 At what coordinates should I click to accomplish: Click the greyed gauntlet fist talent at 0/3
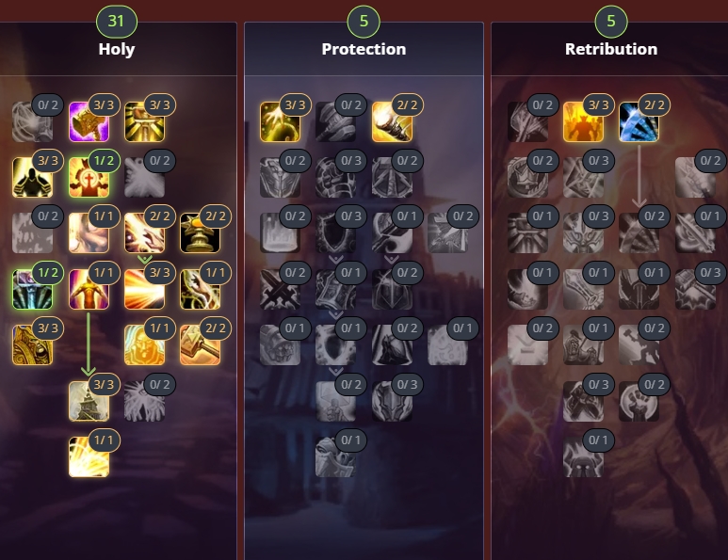click(335, 177)
